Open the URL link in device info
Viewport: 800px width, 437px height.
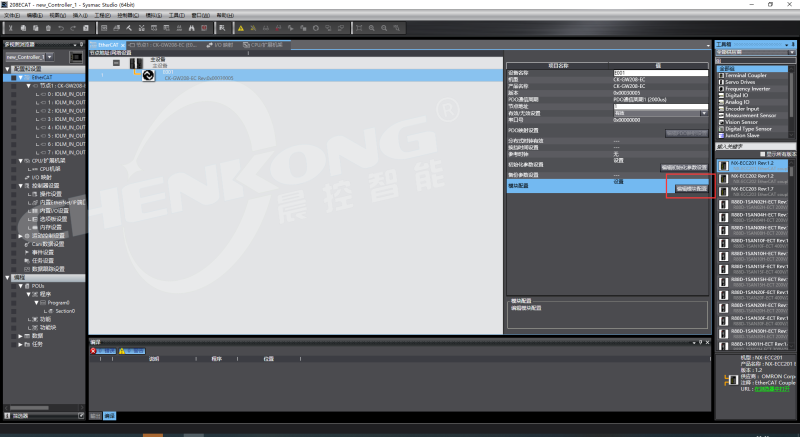point(771,389)
